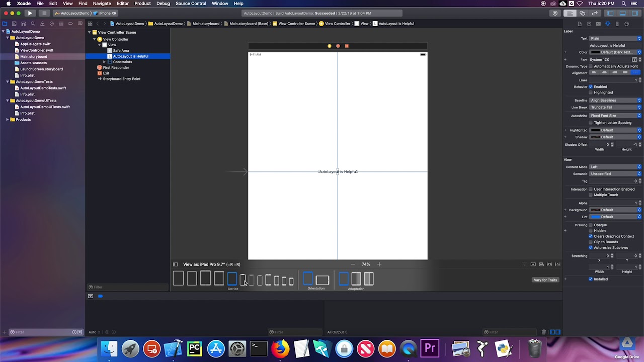
Task: Zoom out the storyboard canvas
Action: (353, 264)
